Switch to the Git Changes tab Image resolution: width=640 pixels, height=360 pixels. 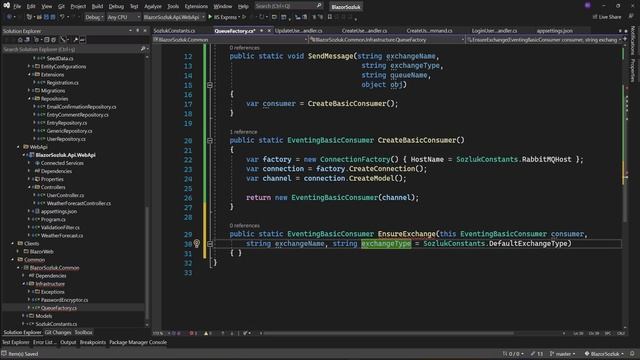tap(58, 333)
